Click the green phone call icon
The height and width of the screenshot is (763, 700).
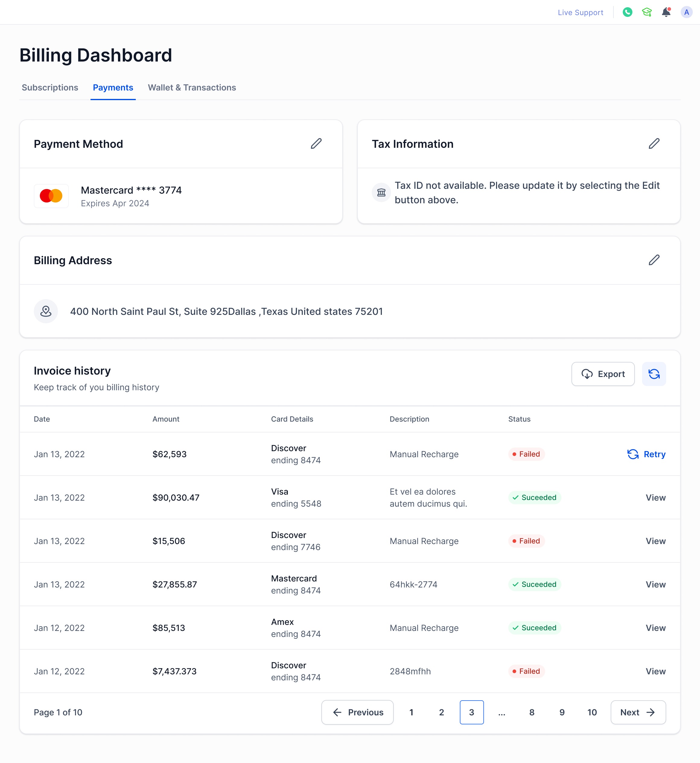coord(627,12)
